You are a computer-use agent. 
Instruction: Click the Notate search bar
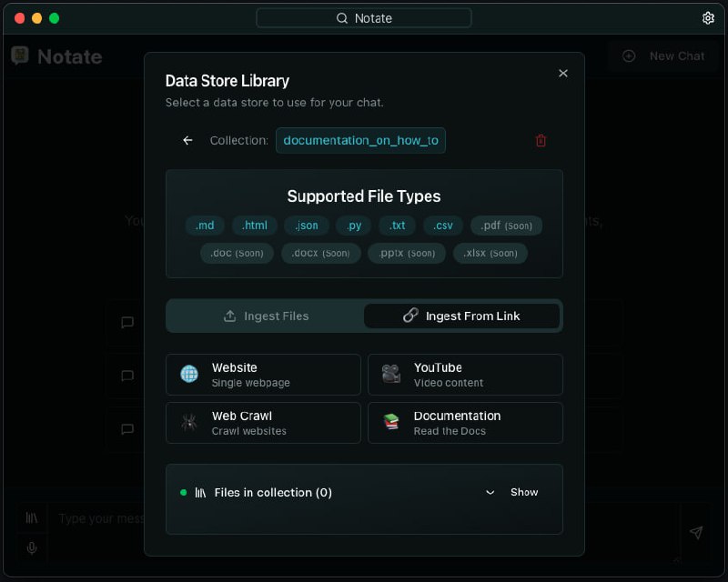[x=364, y=18]
